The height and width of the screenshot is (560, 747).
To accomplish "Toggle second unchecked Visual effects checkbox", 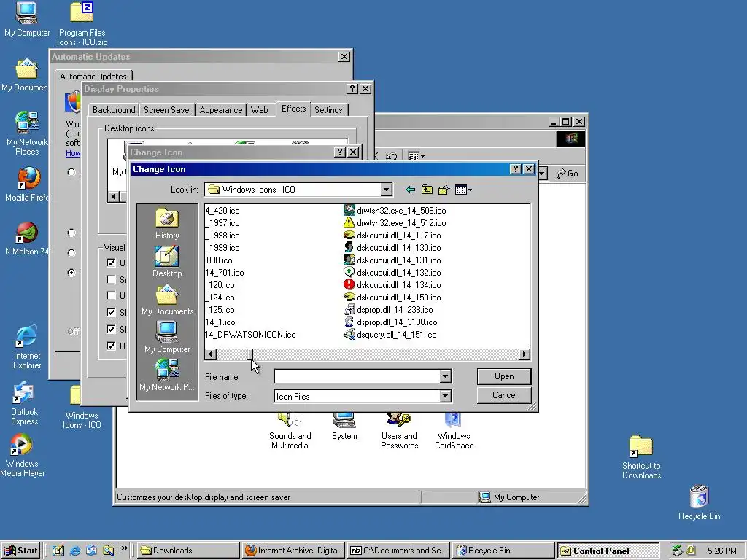I will 111,296.
